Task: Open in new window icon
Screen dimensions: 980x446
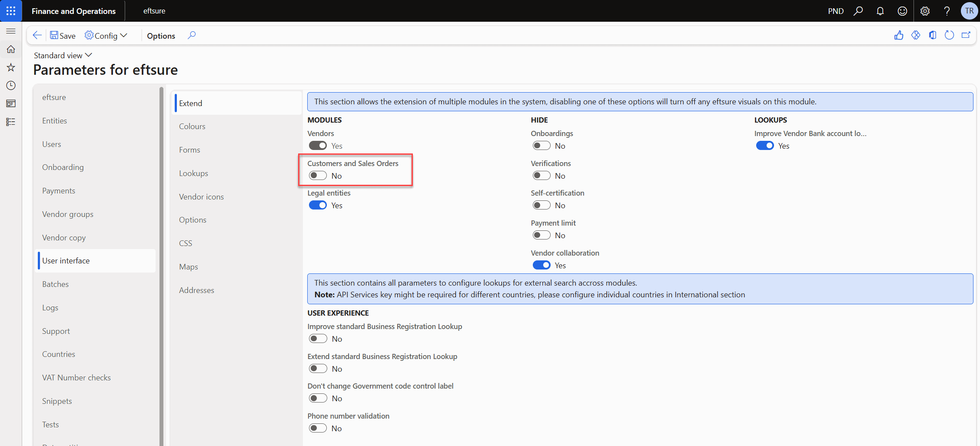Action: (966, 35)
